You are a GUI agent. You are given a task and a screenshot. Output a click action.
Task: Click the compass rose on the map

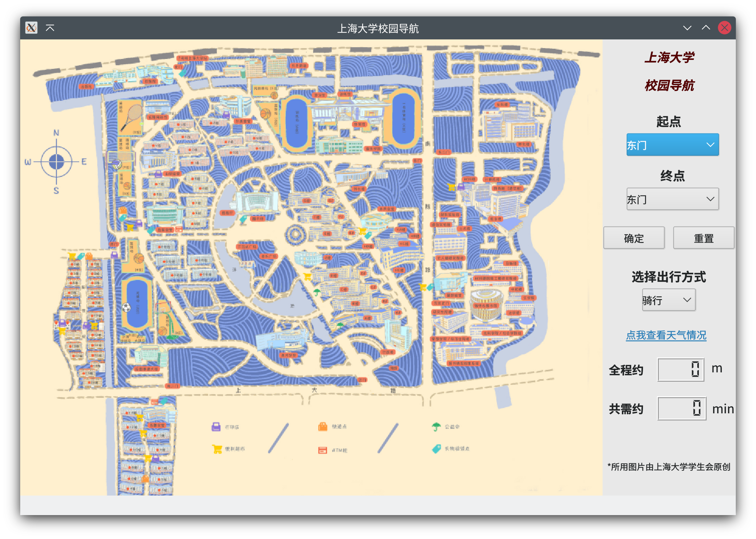[x=57, y=162]
